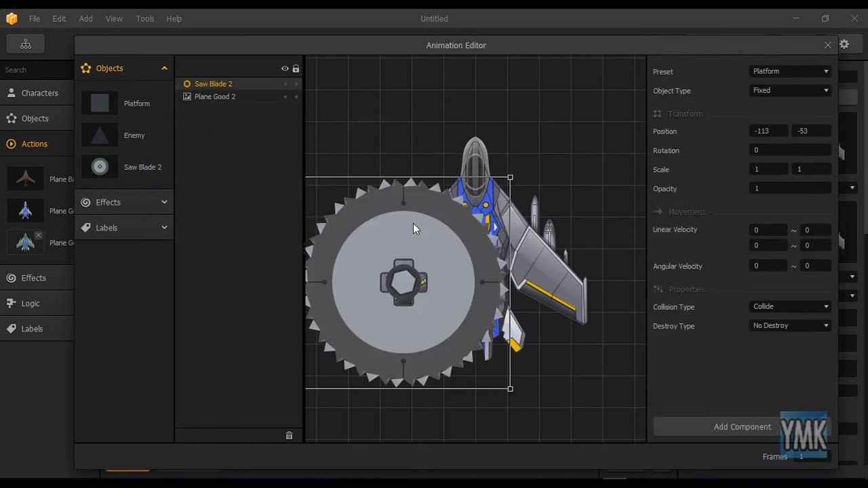Image resolution: width=868 pixels, height=488 pixels.
Task: Select the Plane Good 2 layer row
Action: click(x=238, y=97)
